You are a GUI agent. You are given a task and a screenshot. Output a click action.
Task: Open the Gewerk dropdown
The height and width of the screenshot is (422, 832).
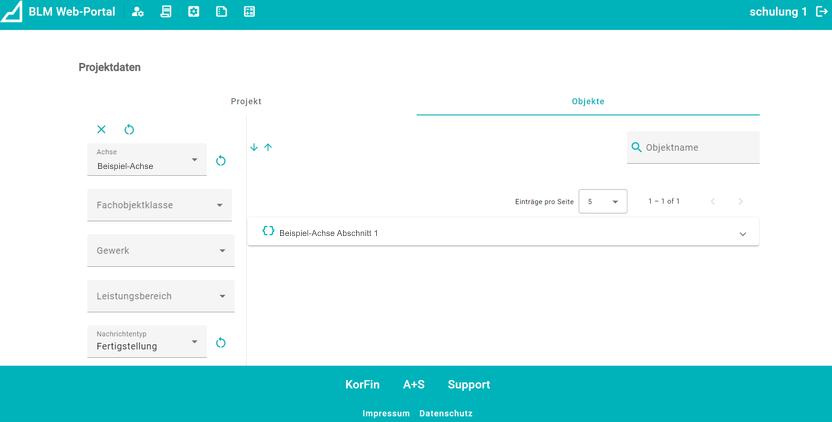click(x=160, y=251)
